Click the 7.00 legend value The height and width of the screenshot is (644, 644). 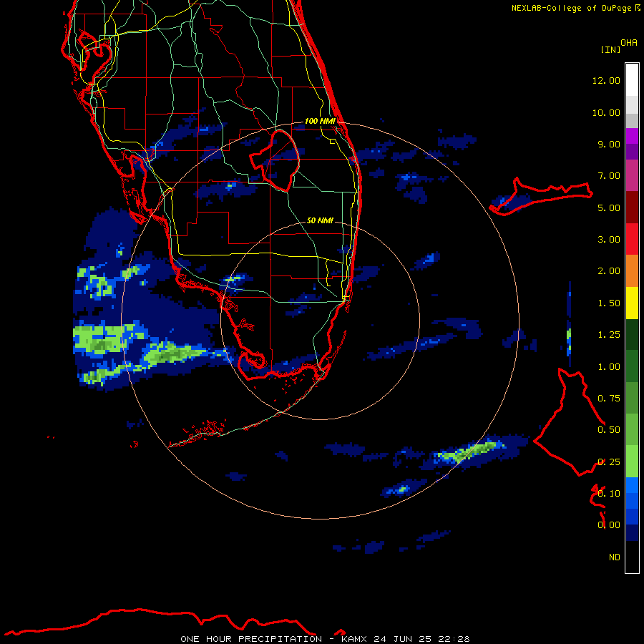[609, 176]
